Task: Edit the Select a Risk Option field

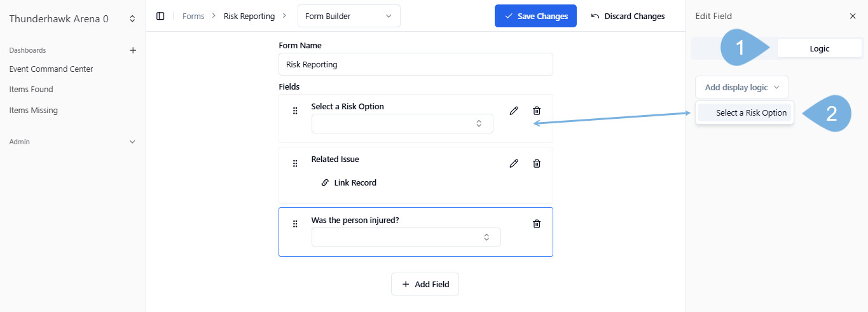Action: [514, 111]
